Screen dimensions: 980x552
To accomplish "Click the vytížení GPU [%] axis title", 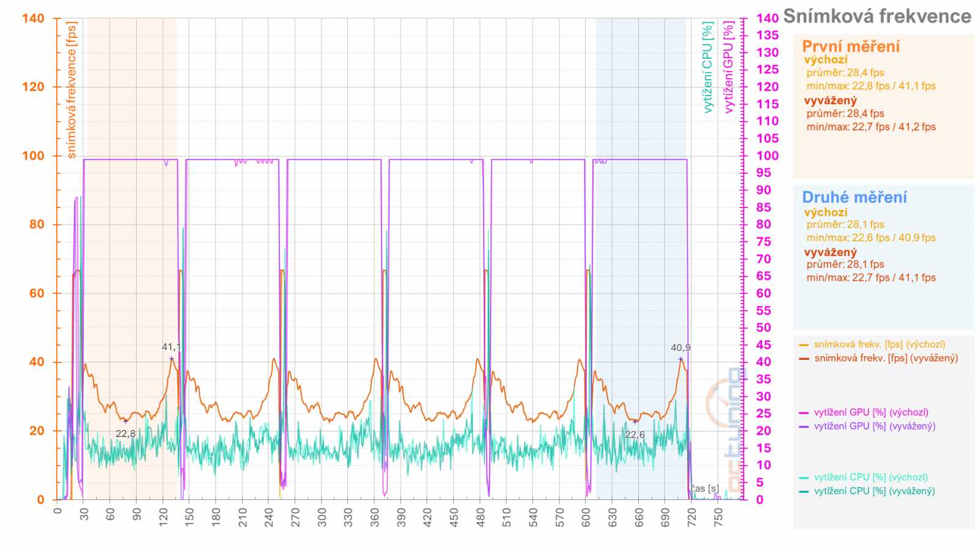I will coord(728,67).
